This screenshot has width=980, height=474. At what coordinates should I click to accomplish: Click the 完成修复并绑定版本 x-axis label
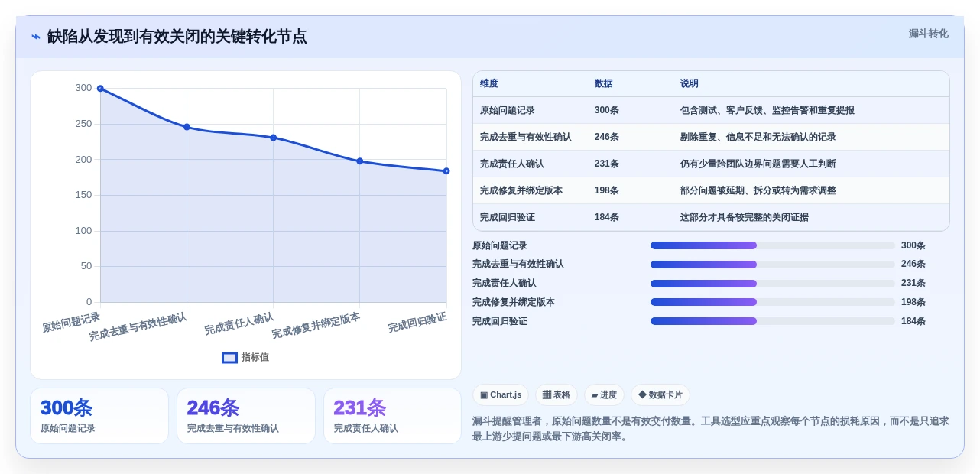point(316,326)
